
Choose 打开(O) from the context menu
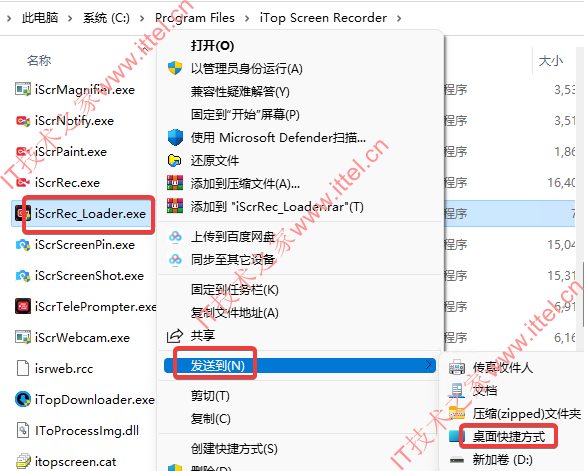point(213,45)
